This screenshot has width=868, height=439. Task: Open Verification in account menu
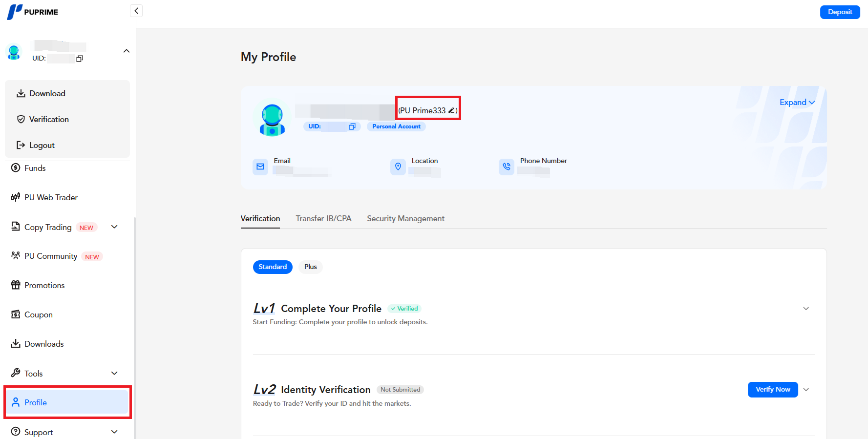click(49, 119)
